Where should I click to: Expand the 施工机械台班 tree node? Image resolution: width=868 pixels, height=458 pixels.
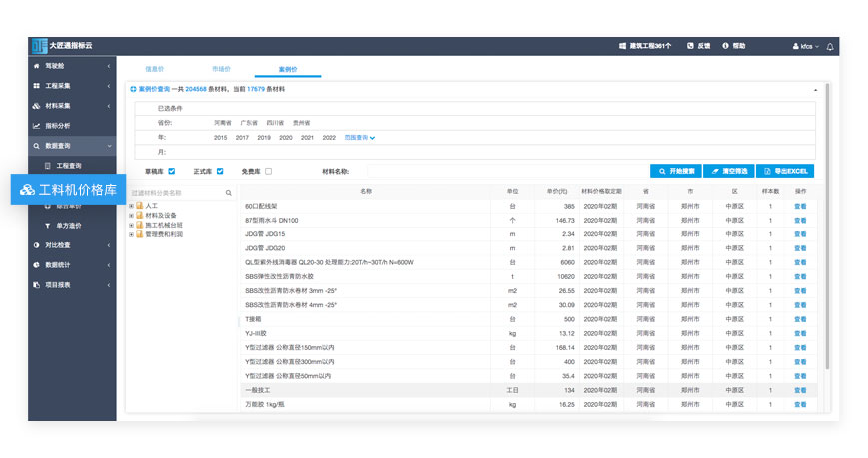point(131,226)
